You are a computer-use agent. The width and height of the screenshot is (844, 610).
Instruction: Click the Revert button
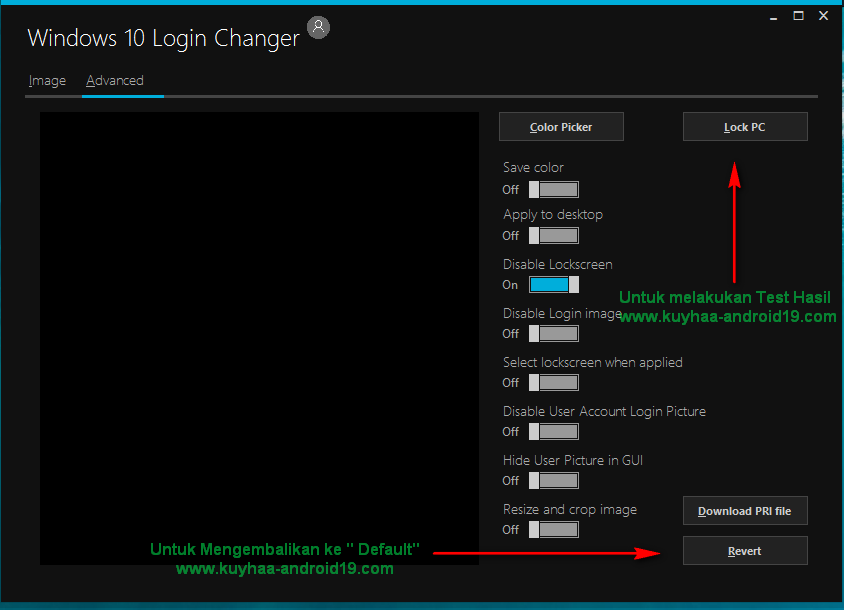point(745,550)
